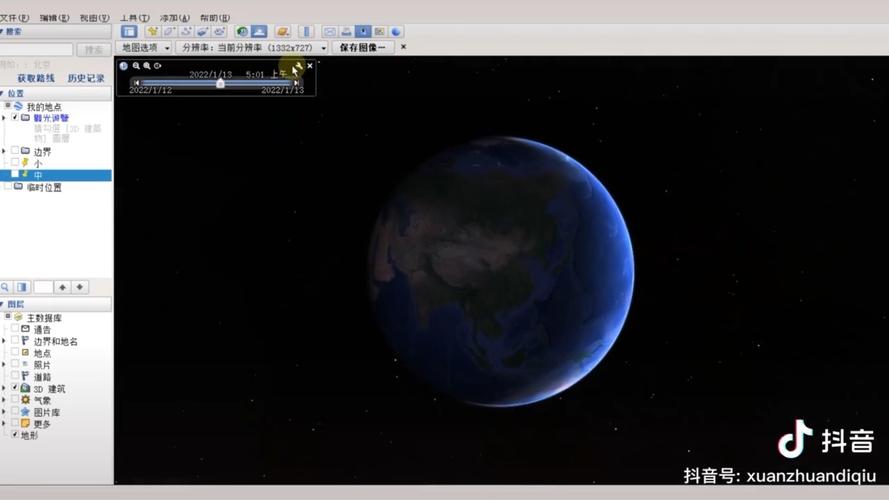The width and height of the screenshot is (889, 500).
Task: Switch planets with the Saturn icon
Action: coord(283,32)
